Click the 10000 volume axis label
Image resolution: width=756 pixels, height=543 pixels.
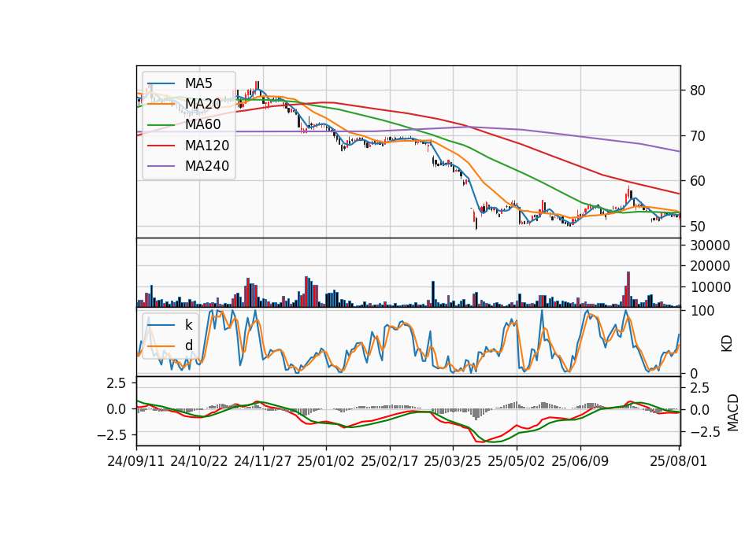click(x=710, y=287)
